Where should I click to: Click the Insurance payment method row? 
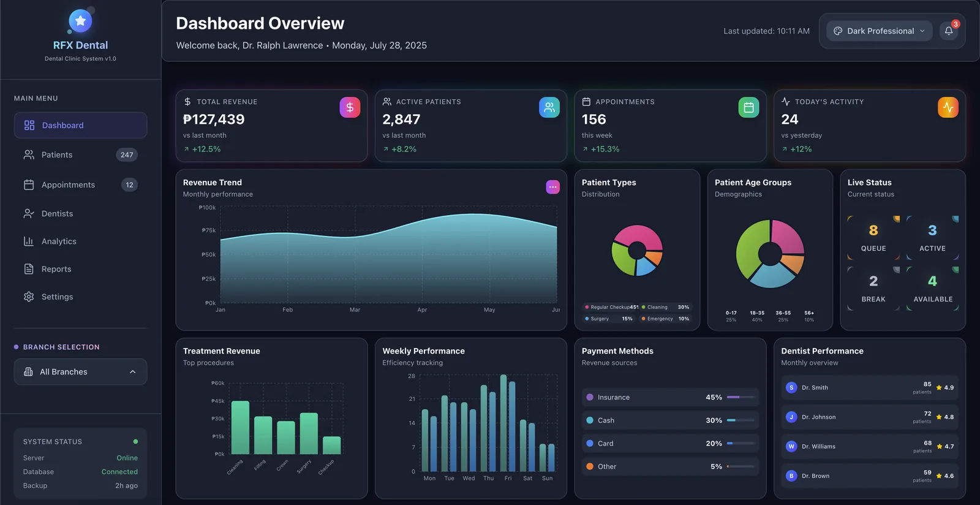click(x=670, y=398)
